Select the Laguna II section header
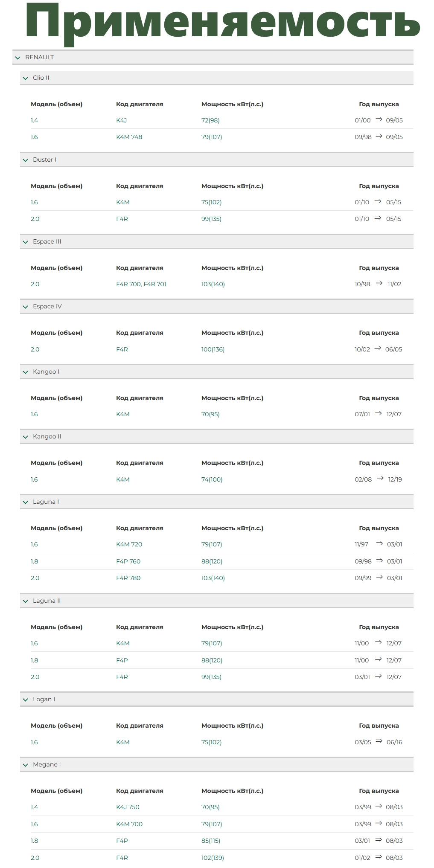This screenshot has width=434, height=868. click(217, 601)
